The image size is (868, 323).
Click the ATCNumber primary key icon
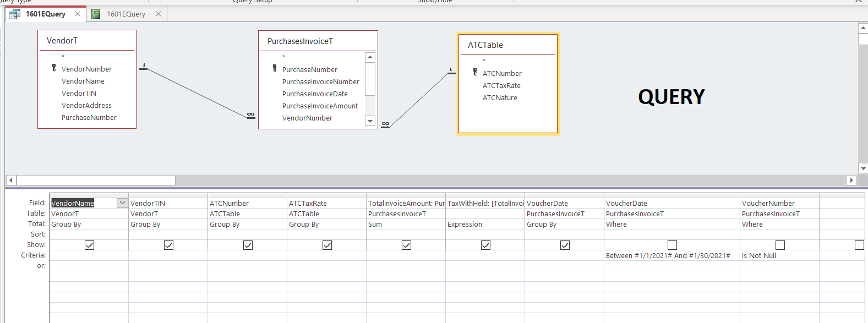click(x=475, y=72)
